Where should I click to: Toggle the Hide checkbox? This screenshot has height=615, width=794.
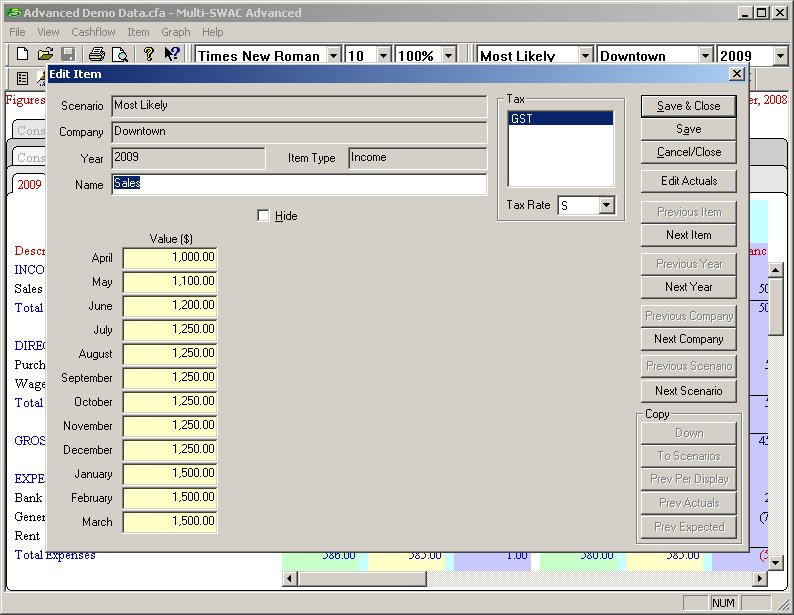pos(264,216)
